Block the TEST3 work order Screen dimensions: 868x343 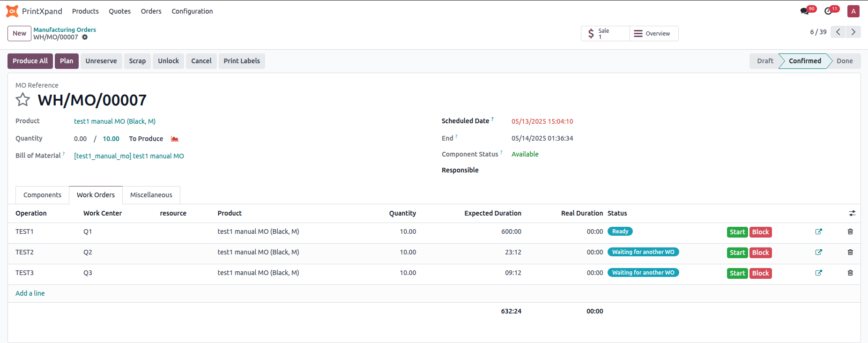(760, 273)
